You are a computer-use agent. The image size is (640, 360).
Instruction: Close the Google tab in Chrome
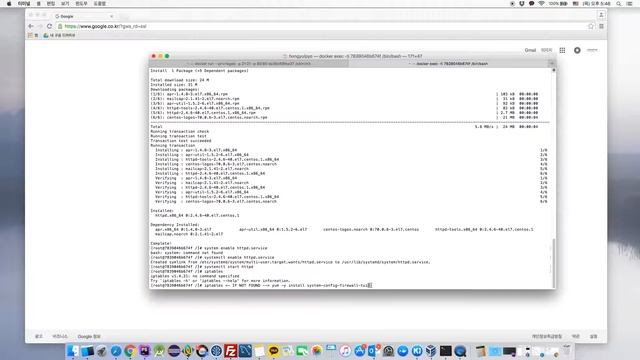(x=111, y=16)
